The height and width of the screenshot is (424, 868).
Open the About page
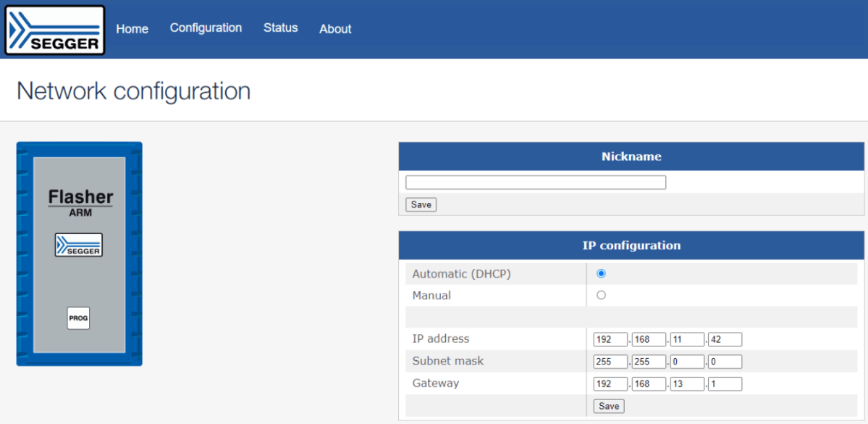click(x=335, y=29)
